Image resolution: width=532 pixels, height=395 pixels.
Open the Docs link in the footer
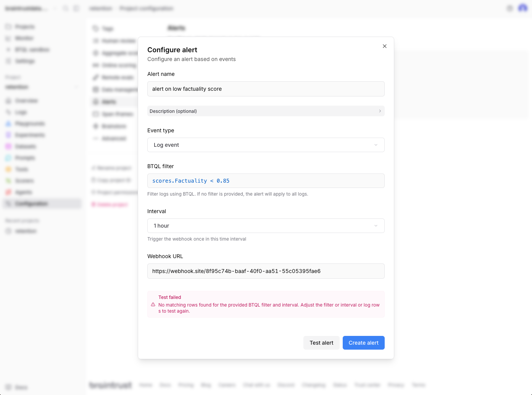coord(165,385)
